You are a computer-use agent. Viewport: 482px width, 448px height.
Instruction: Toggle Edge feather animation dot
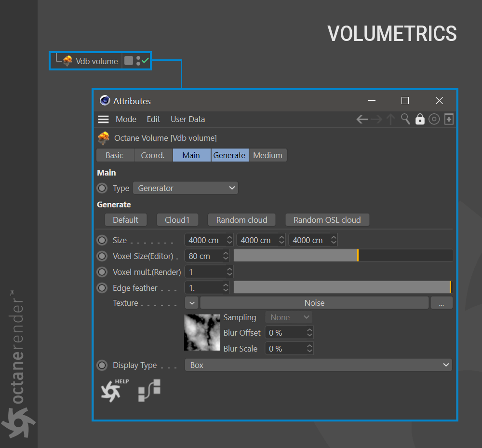click(102, 288)
